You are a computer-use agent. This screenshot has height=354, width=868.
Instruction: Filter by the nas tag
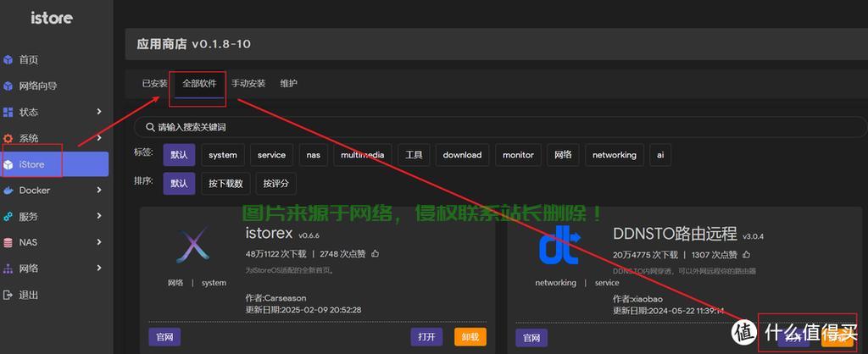pos(314,155)
